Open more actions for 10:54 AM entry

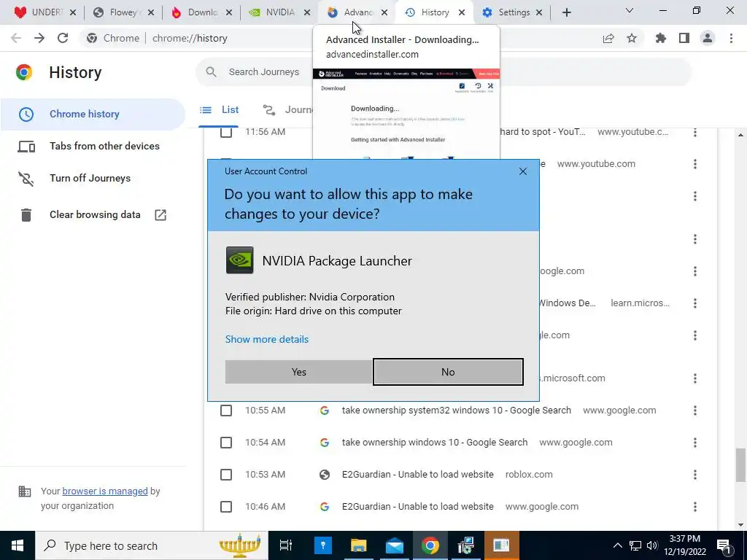695,443
